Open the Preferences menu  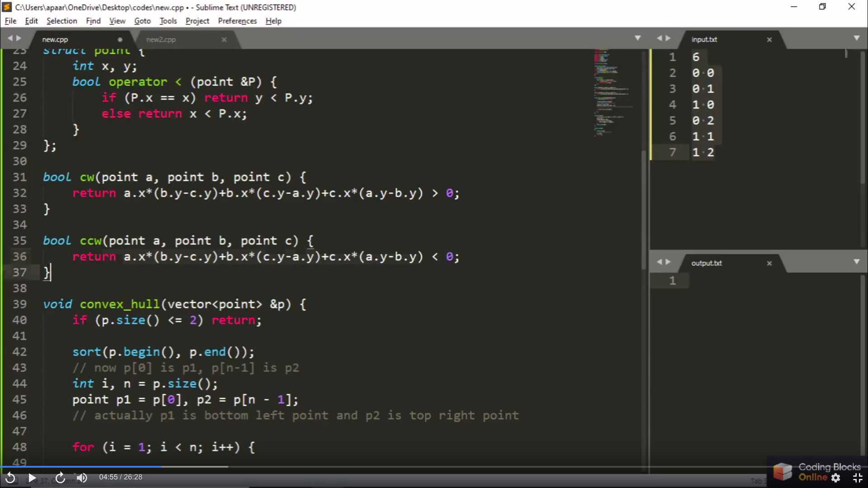point(237,21)
